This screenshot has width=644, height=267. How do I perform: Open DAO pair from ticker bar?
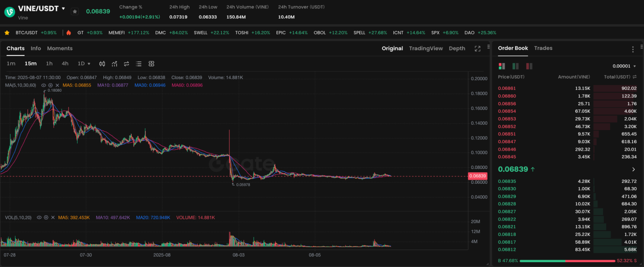pos(480,33)
